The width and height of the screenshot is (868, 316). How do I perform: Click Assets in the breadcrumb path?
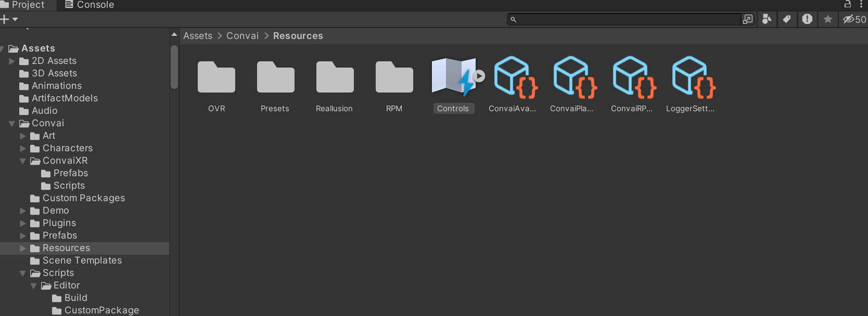[x=198, y=36]
